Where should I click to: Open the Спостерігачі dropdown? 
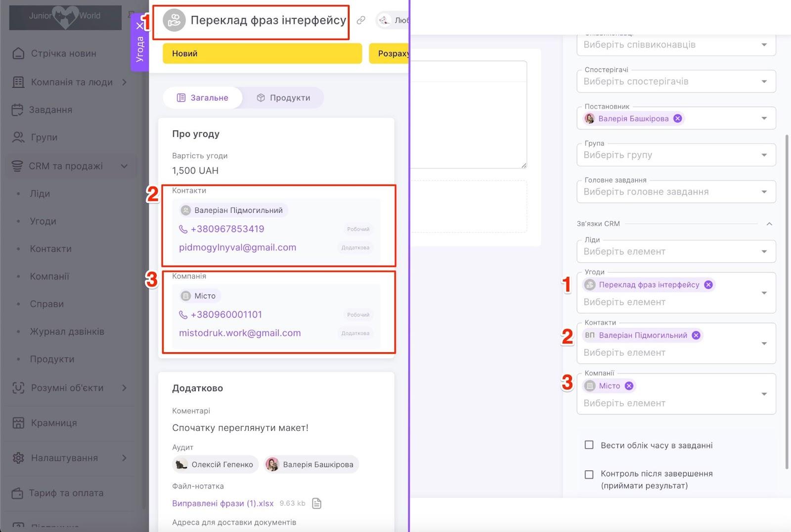[x=676, y=82]
